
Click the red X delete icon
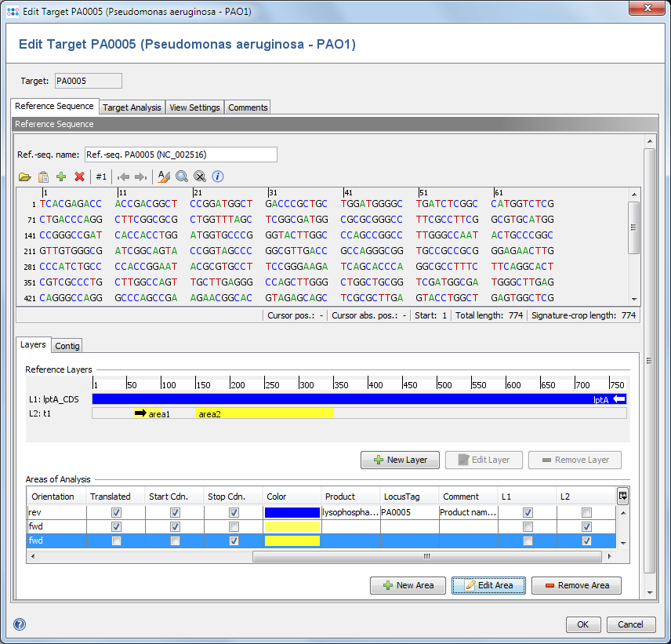(x=79, y=177)
